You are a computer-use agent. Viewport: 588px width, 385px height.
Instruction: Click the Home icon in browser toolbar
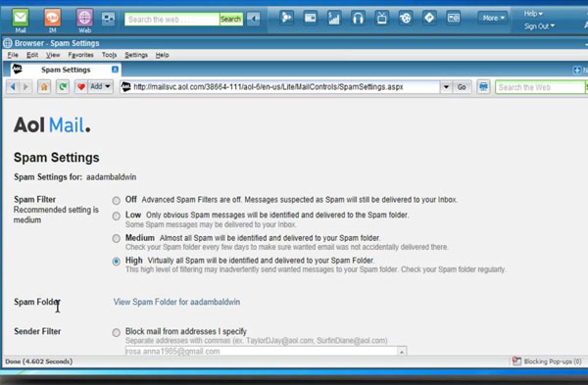click(44, 87)
